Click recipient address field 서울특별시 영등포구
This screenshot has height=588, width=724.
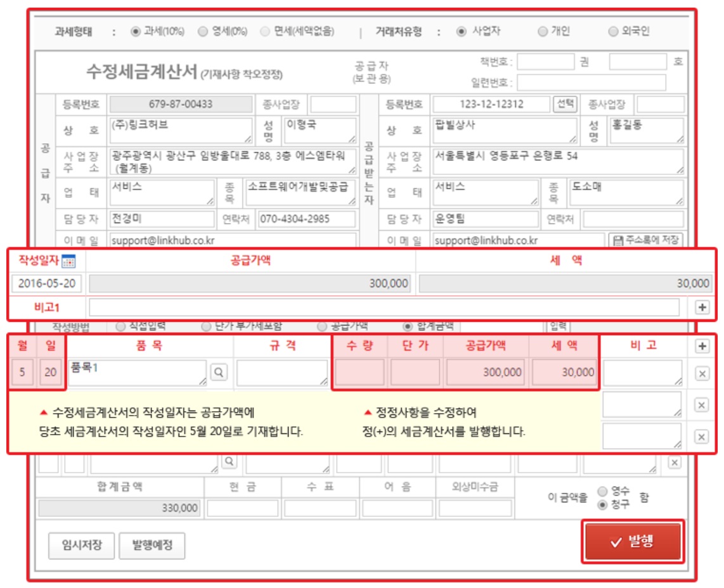point(559,162)
